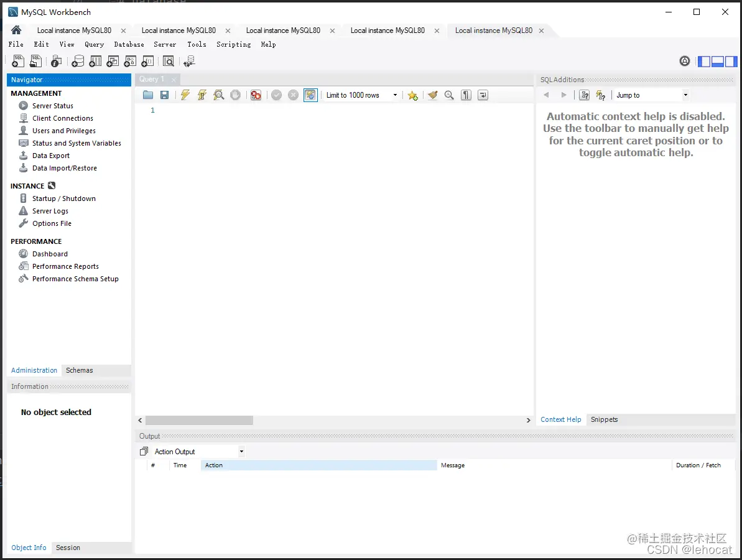Open the inspector for selected object icon
This screenshot has height=560, width=742.
tap(57, 61)
